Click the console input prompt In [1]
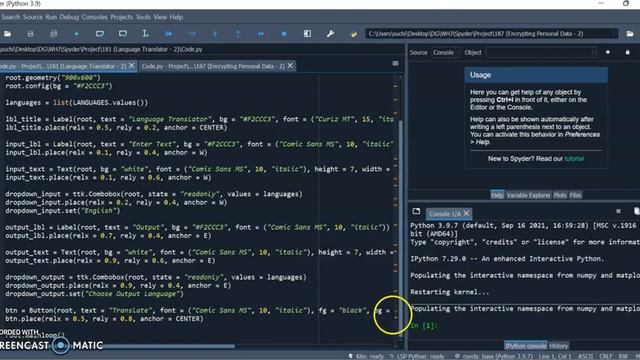The image size is (640, 360). tap(424, 326)
